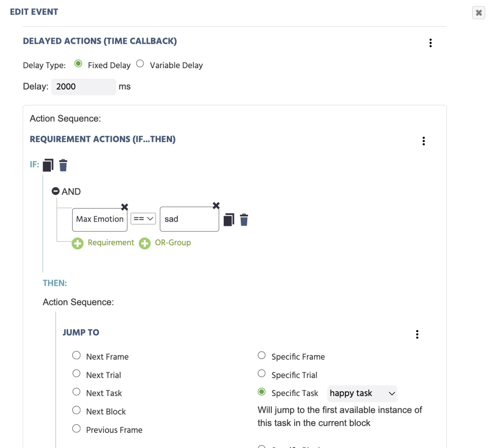
Task: Copy the IF condition block
Action: point(48,165)
